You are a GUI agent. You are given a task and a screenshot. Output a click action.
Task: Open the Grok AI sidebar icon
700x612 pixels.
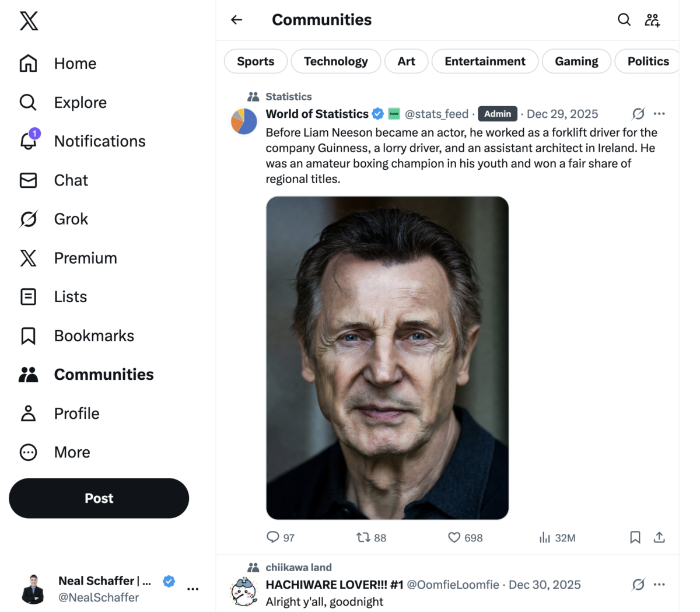pos(28,219)
